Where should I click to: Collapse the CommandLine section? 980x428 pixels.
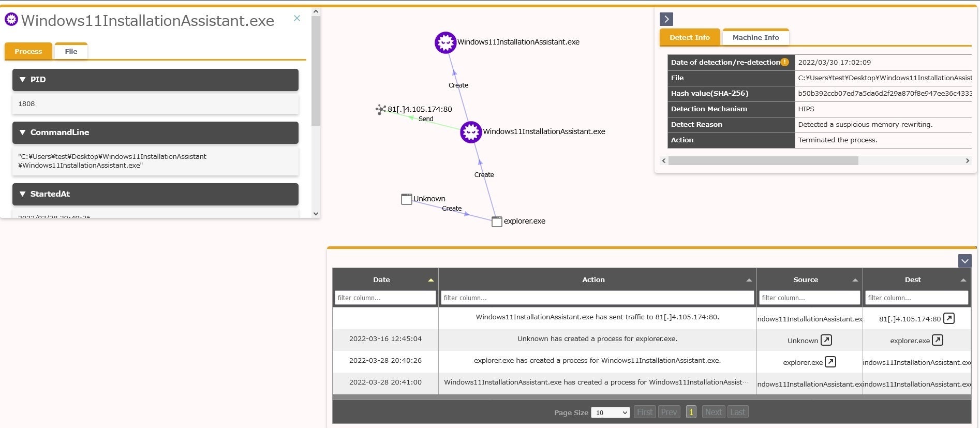point(155,132)
